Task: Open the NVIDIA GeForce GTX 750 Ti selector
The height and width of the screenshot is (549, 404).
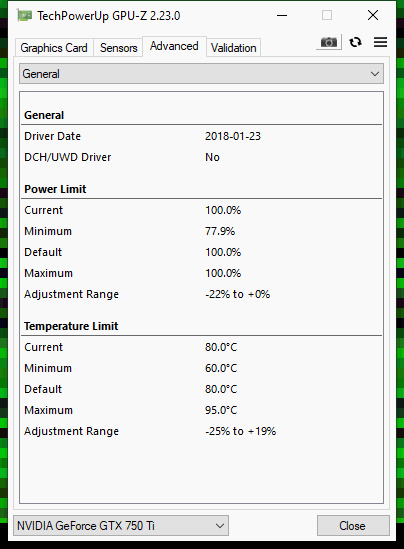Action: 121,526
